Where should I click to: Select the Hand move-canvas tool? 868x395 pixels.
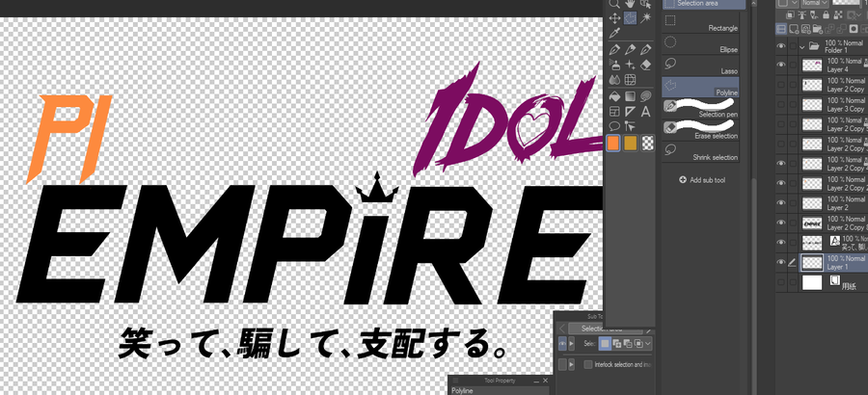[630, 3]
